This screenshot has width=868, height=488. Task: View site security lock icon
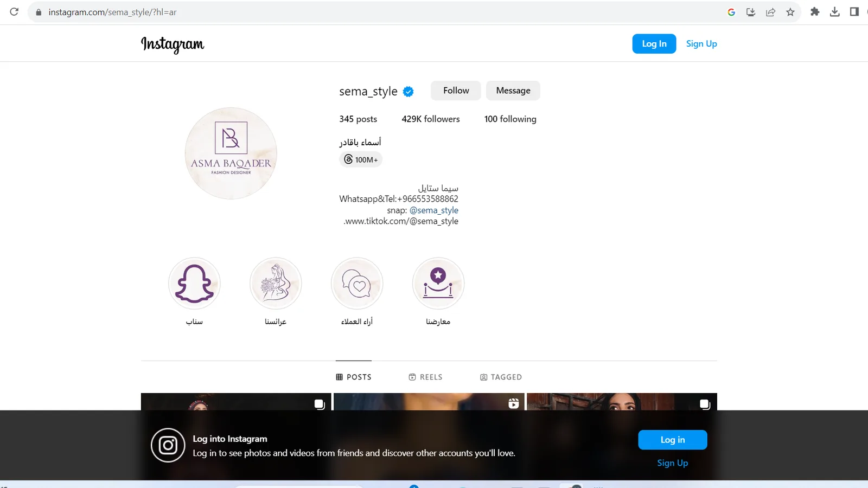coord(39,12)
